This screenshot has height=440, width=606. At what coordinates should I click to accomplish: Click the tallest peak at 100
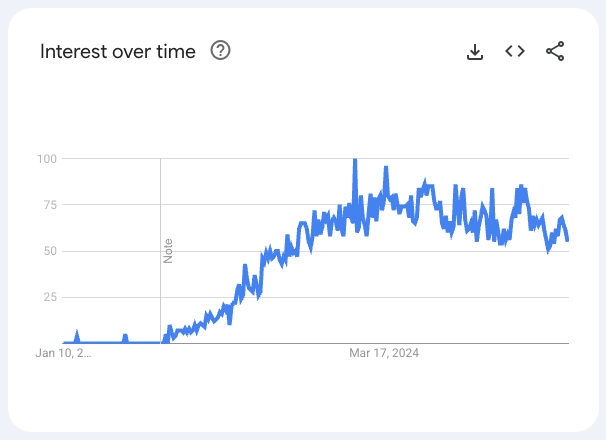pyautogui.click(x=355, y=160)
